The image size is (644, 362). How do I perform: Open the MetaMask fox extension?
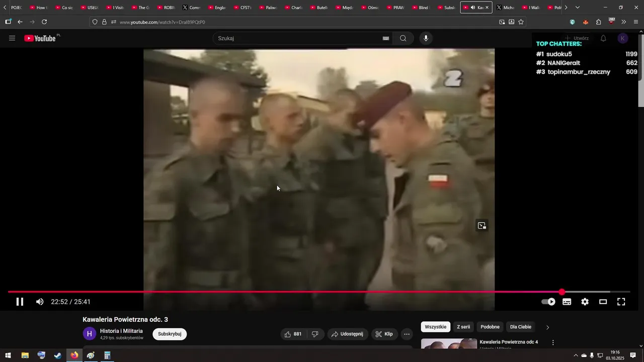point(585,22)
